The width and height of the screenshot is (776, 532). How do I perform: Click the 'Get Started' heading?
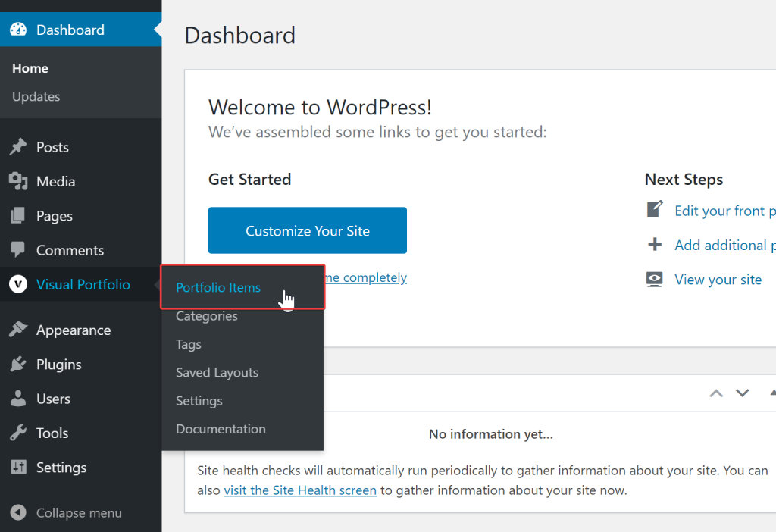coord(249,179)
